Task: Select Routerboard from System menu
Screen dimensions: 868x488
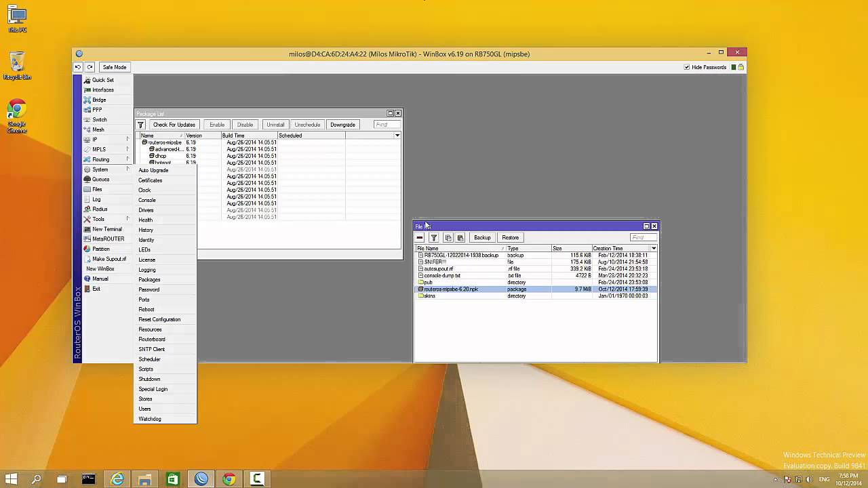Action: [x=152, y=340]
